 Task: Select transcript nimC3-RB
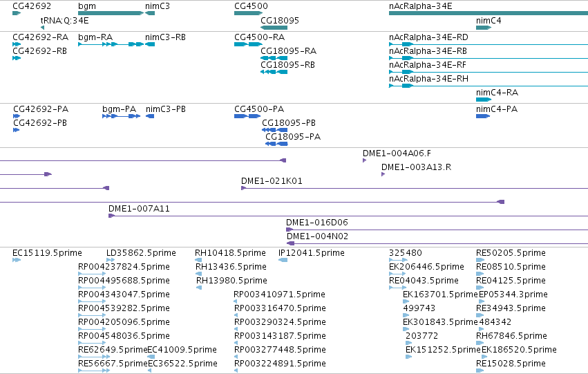coord(165,37)
